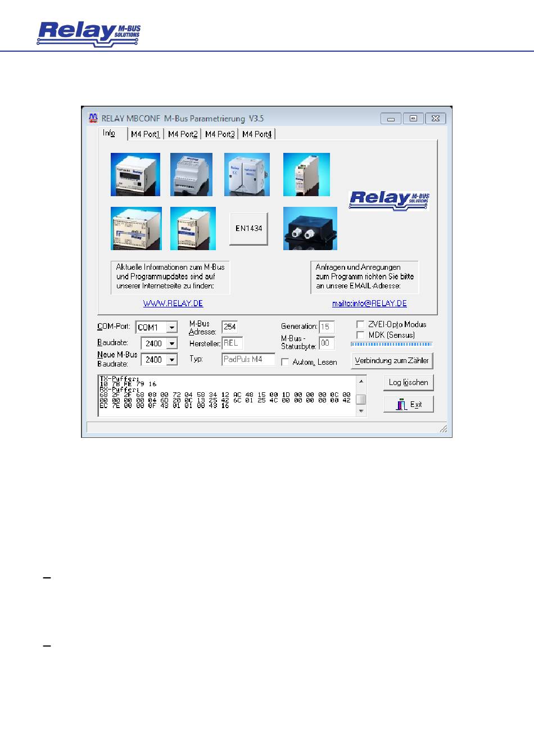This screenshot has height=756, width=534.
Task: Click the EN1434 button
Action: coord(249,229)
